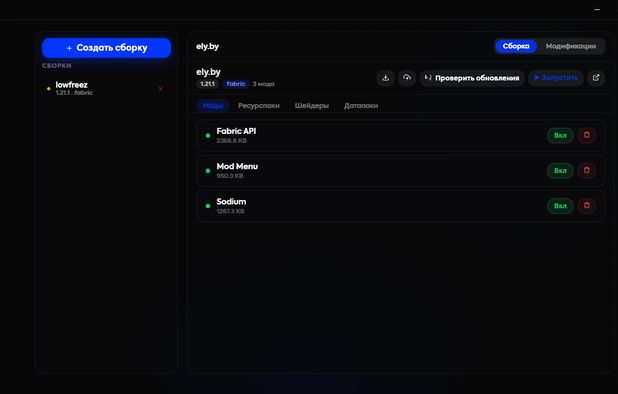The image size is (618, 394).
Task: Click the Проверить обновления button
Action: (472, 78)
